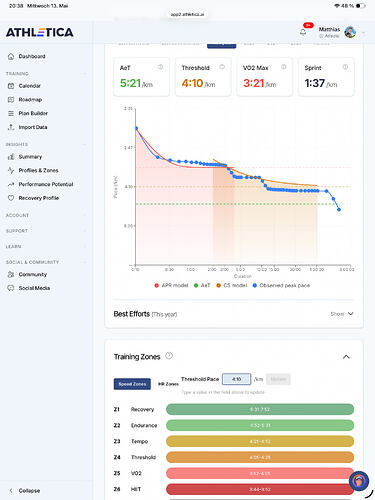Open the AeT info icon

[160, 67]
